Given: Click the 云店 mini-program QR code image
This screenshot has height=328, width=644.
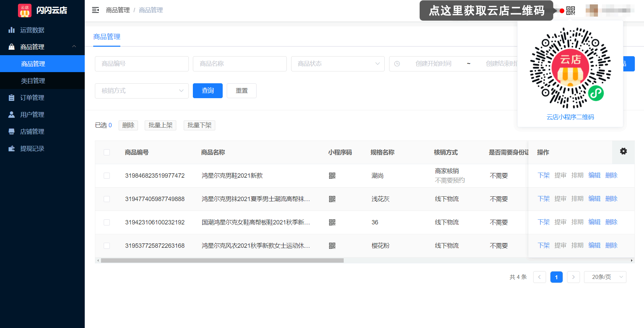Looking at the screenshot, I should (x=570, y=68).
